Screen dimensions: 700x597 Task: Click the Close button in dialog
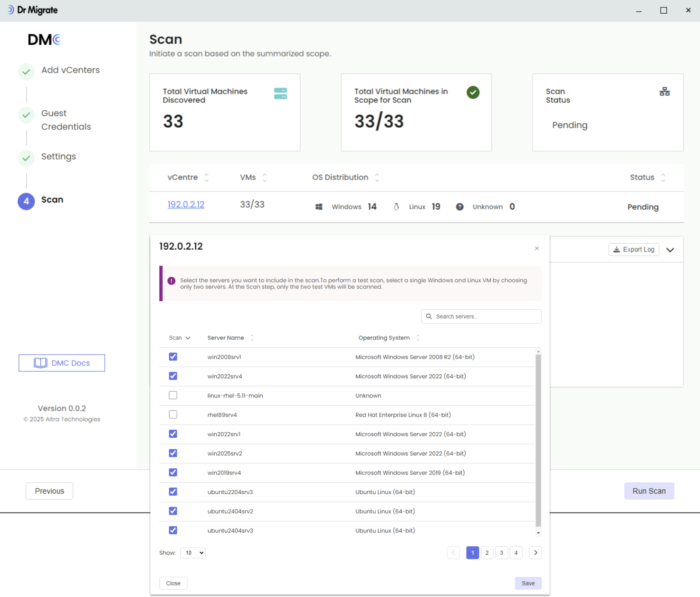[x=173, y=583]
